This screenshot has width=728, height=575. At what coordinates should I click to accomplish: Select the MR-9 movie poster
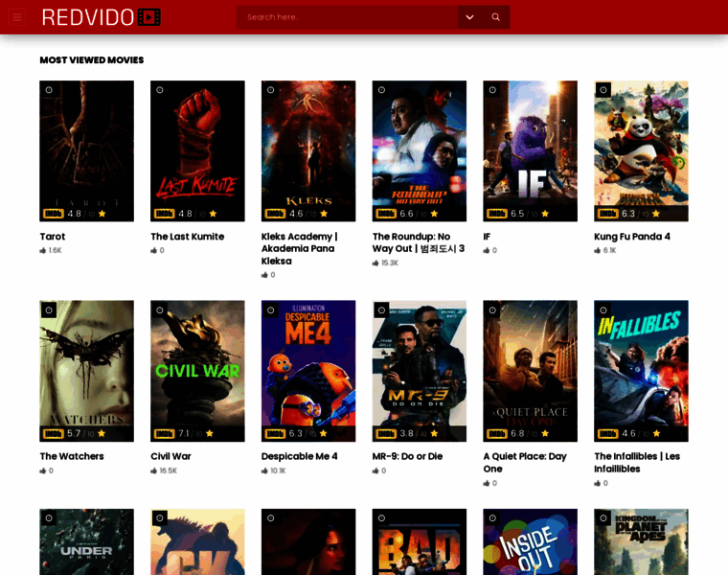420,371
